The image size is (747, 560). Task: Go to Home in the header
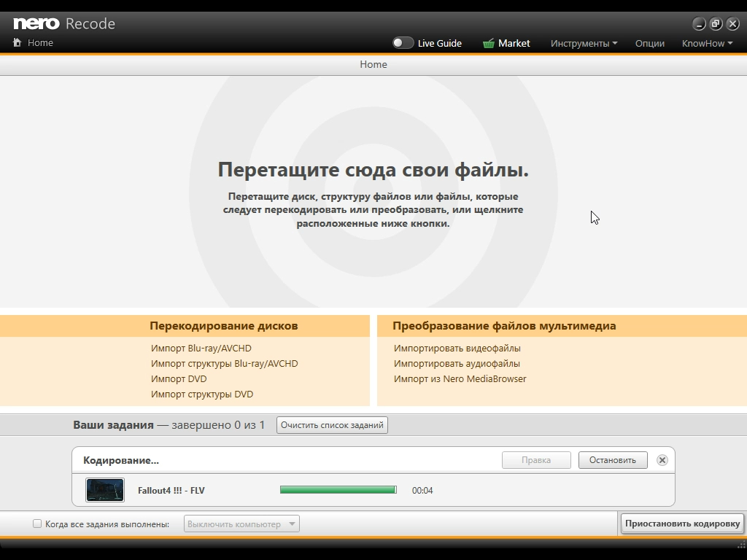(x=40, y=42)
